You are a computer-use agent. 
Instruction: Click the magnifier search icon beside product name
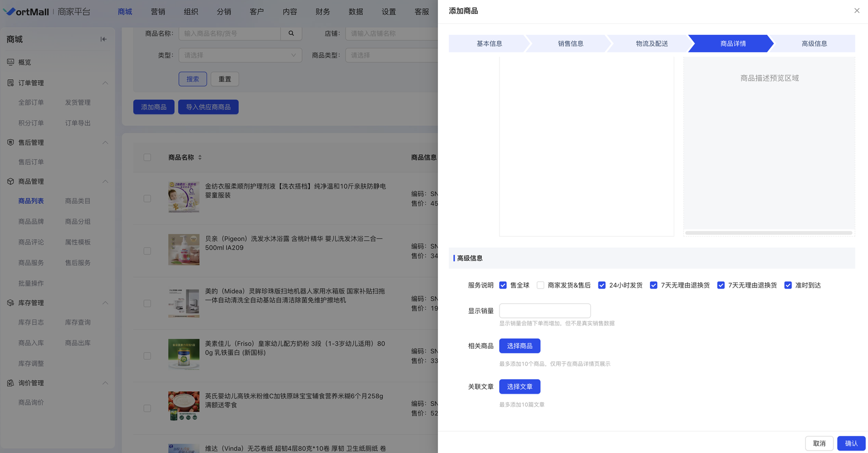tap(291, 34)
